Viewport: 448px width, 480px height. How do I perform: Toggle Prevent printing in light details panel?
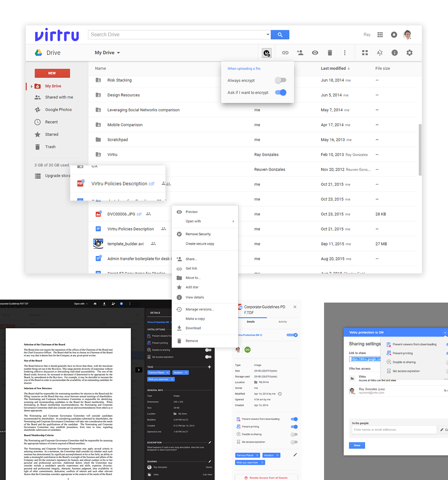(x=294, y=427)
